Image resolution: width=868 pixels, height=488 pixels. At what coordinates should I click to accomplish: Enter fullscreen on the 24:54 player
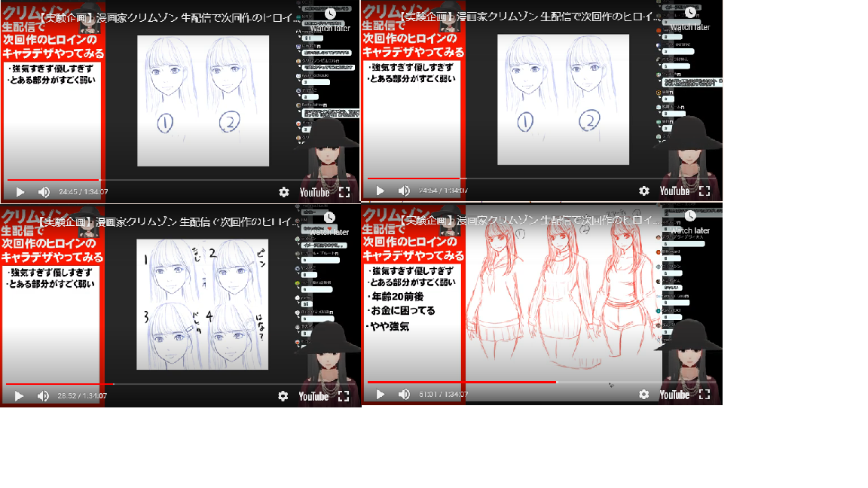click(x=704, y=191)
